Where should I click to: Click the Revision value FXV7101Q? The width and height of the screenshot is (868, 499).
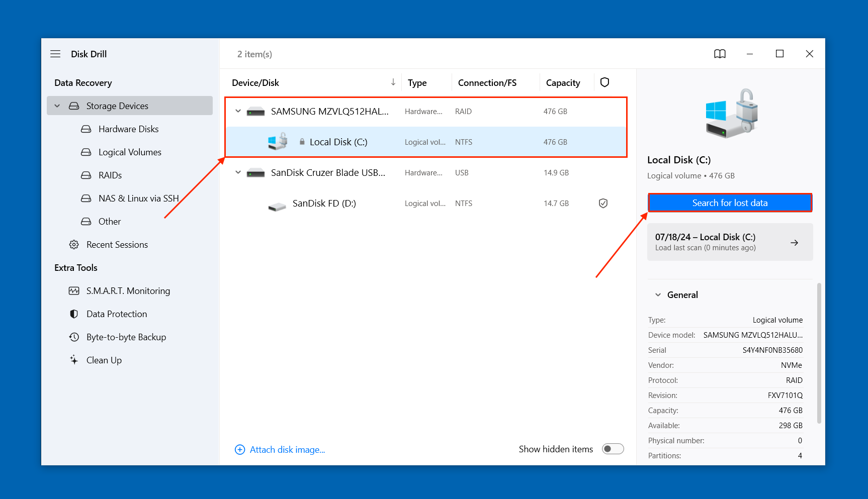coord(785,395)
